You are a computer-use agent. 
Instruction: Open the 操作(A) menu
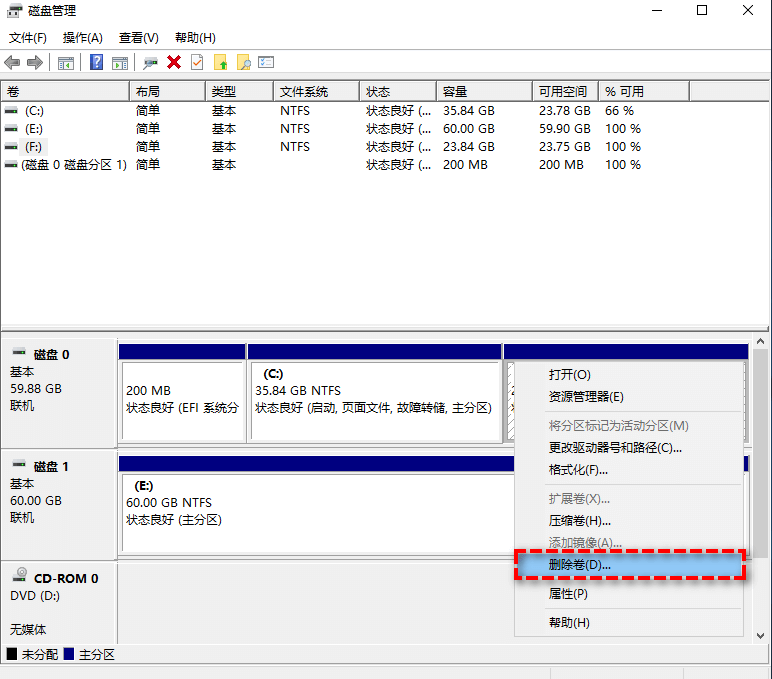83,38
